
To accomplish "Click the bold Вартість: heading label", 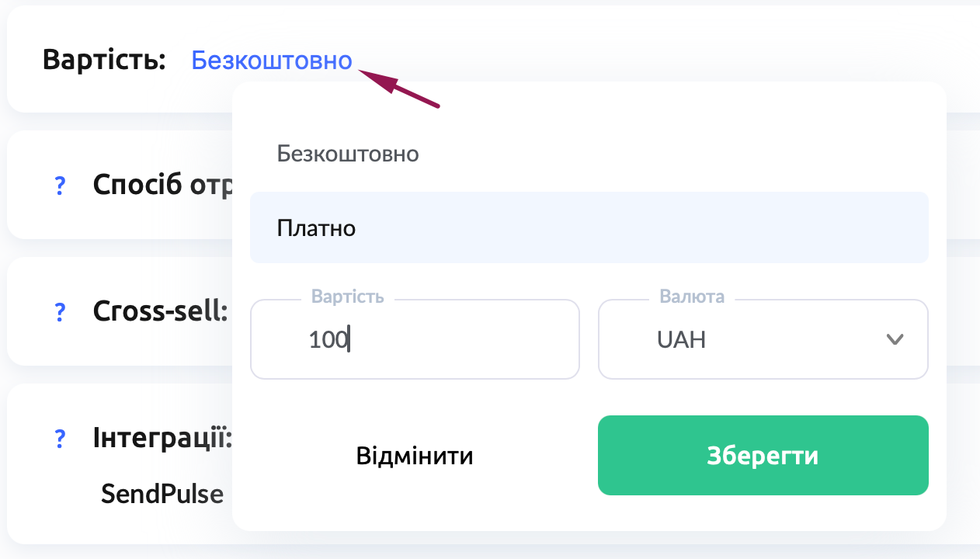I will coord(104,60).
